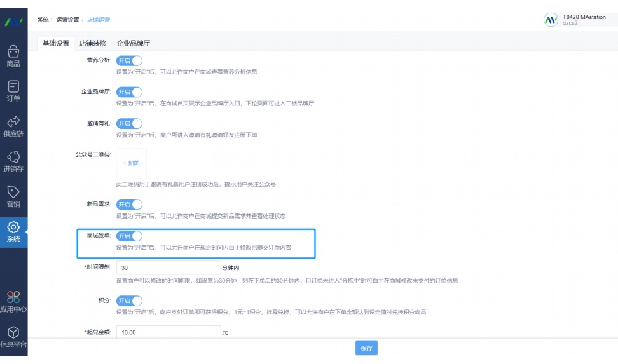The image size is (618, 364).
Task: Turn off the 商城改单 switch
Action: (129, 236)
